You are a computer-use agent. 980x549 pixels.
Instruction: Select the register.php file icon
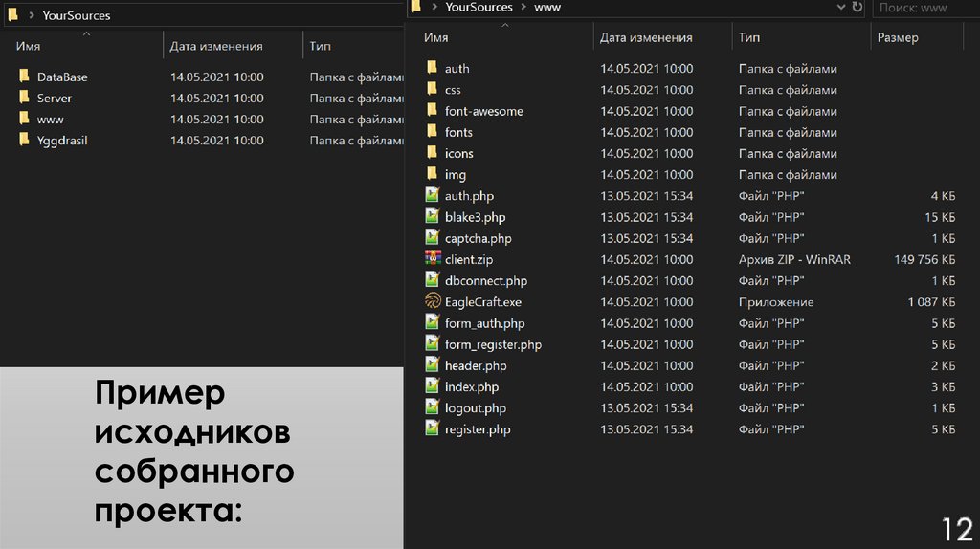432,428
